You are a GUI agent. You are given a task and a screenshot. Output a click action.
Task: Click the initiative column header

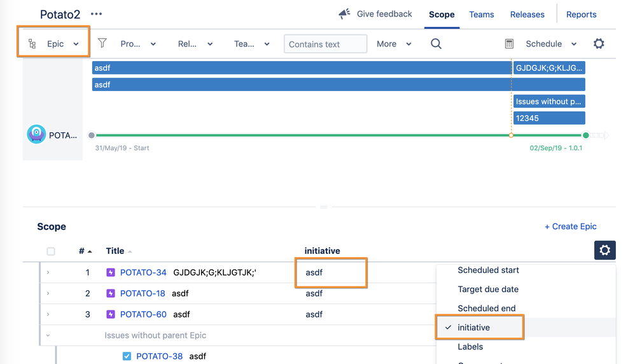click(x=322, y=251)
